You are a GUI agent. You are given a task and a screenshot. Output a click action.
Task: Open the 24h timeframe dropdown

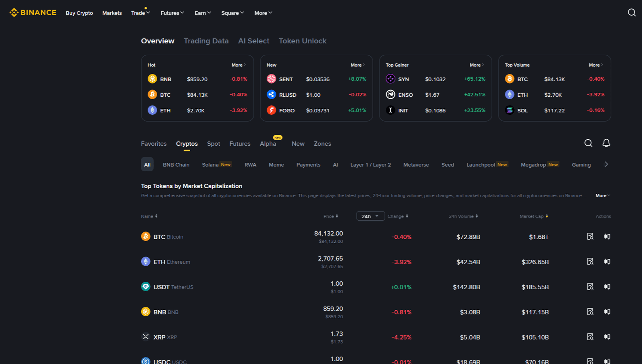pyautogui.click(x=370, y=216)
